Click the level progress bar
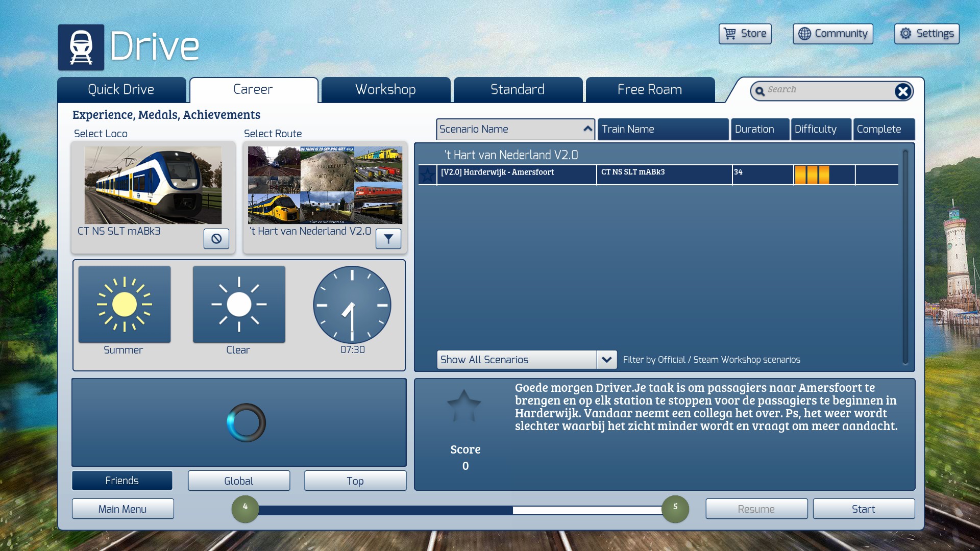Screen dimensions: 980x551 (x=459, y=510)
